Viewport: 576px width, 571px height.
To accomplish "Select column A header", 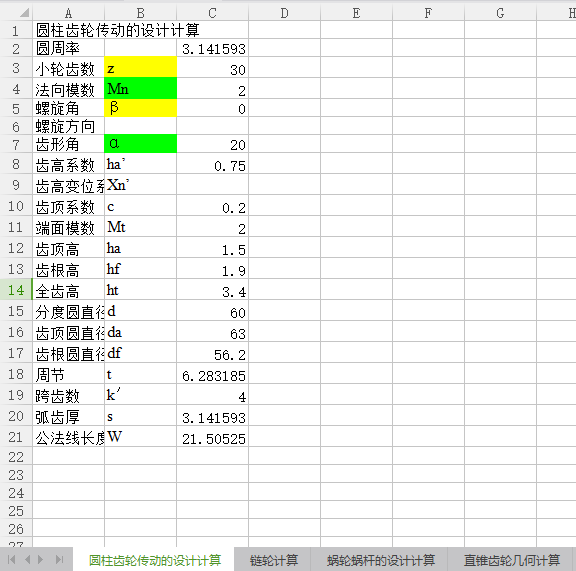I will pos(68,13).
